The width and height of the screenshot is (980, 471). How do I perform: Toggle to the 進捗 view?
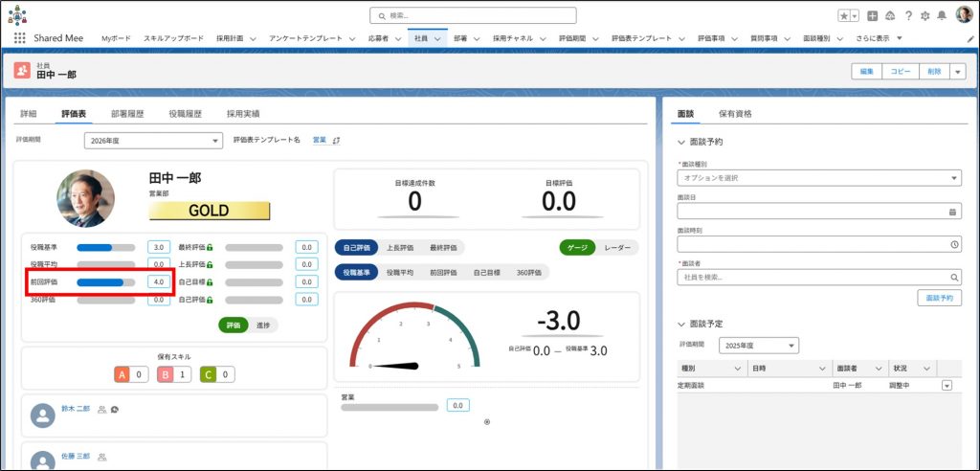tap(263, 325)
